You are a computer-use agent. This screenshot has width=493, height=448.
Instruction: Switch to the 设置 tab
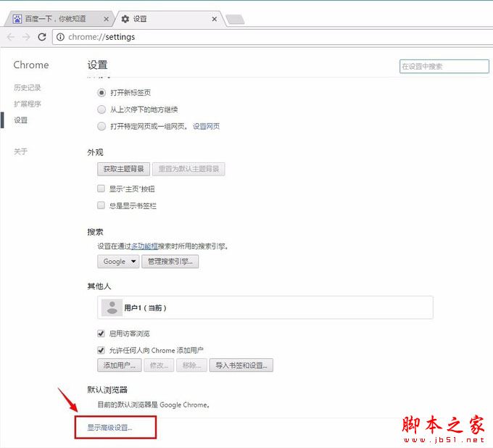170,19
